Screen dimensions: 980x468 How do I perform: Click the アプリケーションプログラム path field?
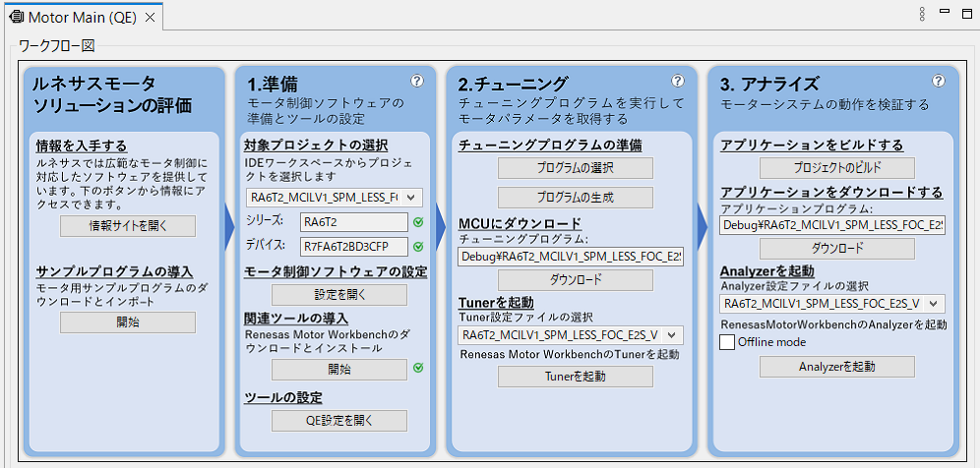tap(832, 225)
